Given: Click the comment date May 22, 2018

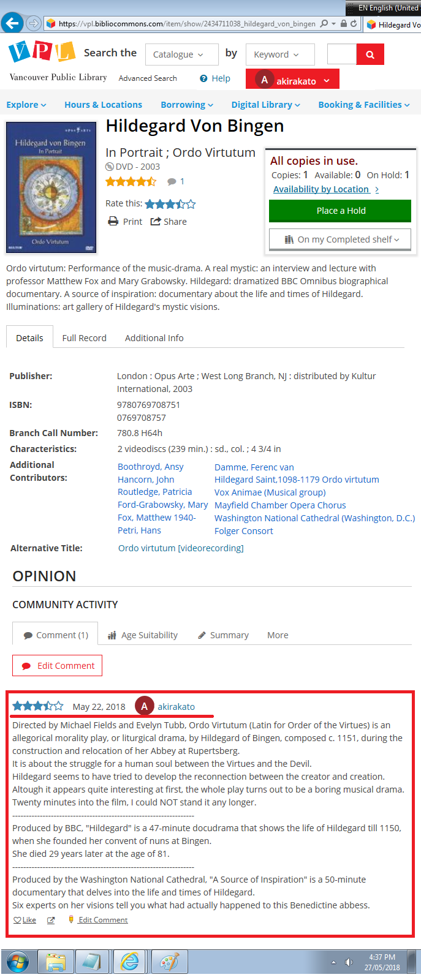Looking at the screenshot, I should point(99,706).
